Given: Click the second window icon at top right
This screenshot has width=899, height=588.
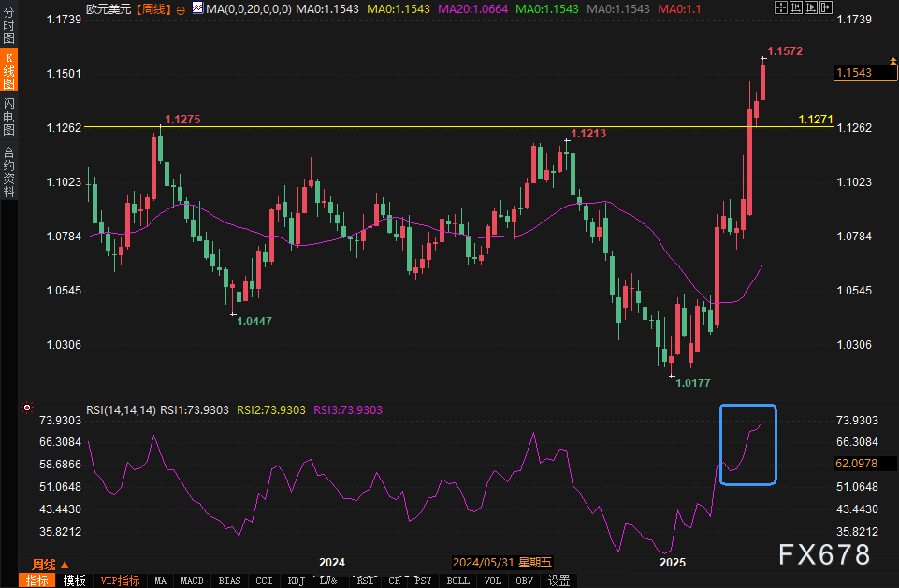Looking at the screenshot, I should 796,7.
